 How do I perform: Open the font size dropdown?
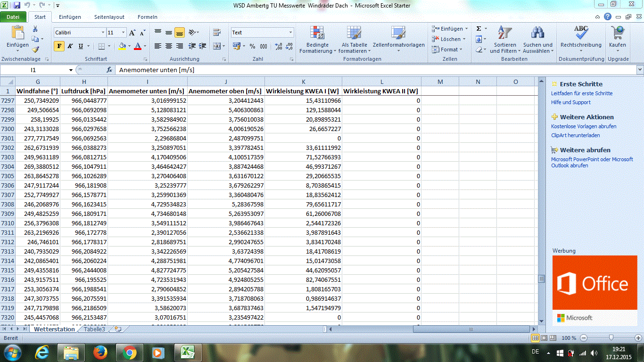click(124, 33)
